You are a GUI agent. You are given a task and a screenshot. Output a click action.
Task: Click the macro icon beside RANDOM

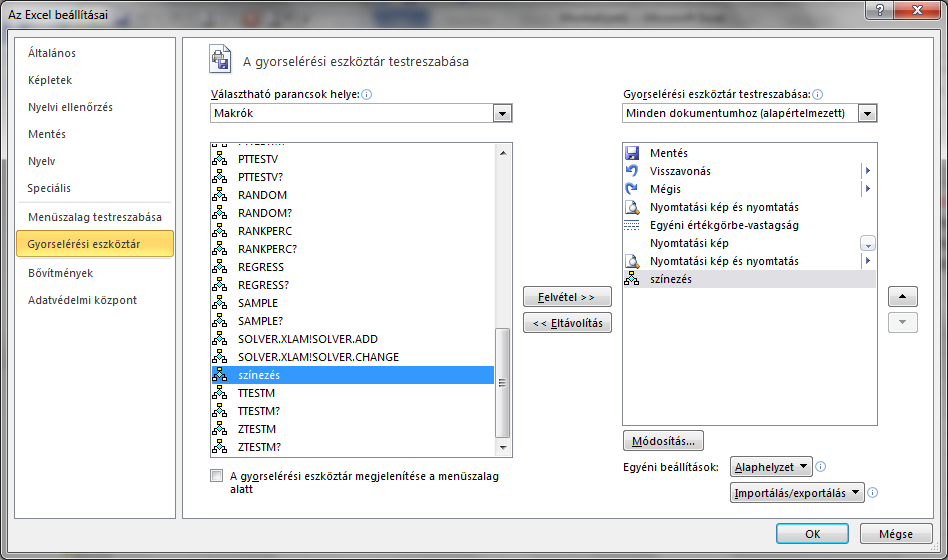(219, 195)
